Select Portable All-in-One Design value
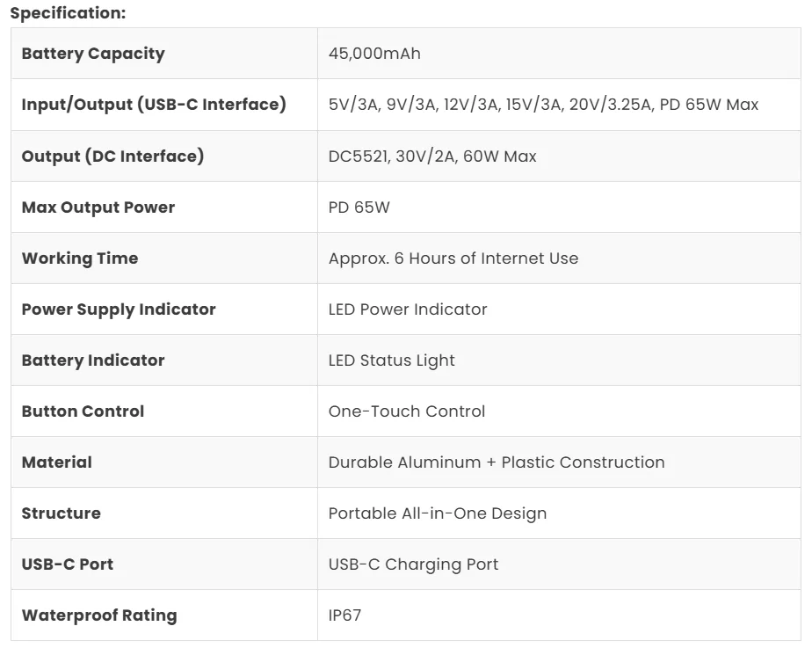 coord(437,513)
